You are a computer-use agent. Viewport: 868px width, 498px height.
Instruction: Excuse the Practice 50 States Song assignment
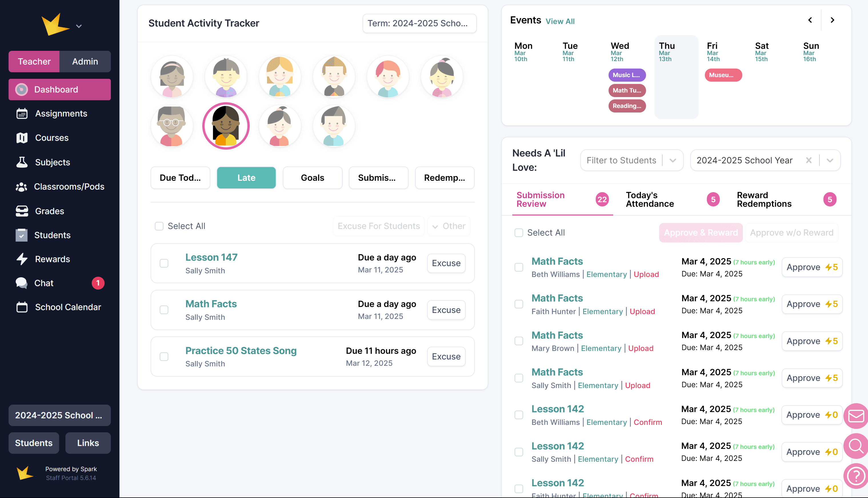tap(446, 356)
